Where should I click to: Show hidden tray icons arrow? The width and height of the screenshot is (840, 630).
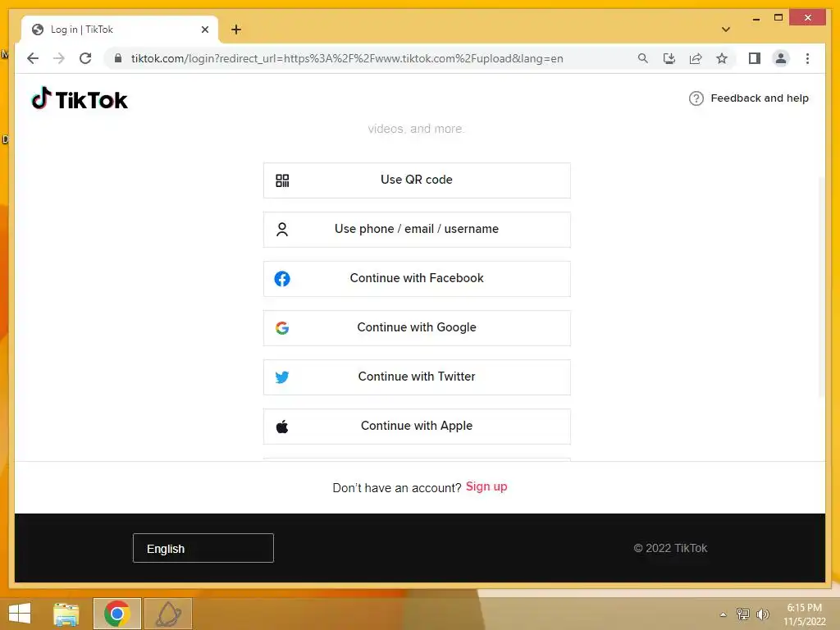tap(724, 614)
